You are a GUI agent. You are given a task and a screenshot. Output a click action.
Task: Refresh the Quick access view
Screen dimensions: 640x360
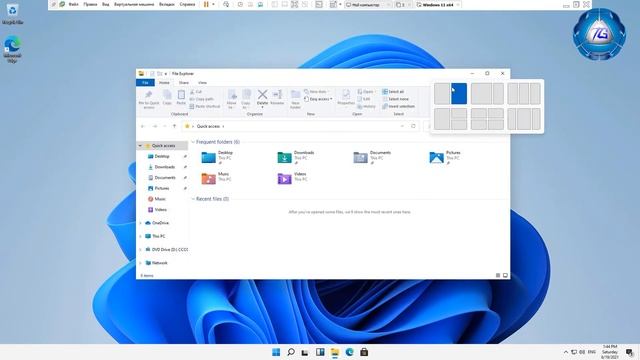coord(413,126)
